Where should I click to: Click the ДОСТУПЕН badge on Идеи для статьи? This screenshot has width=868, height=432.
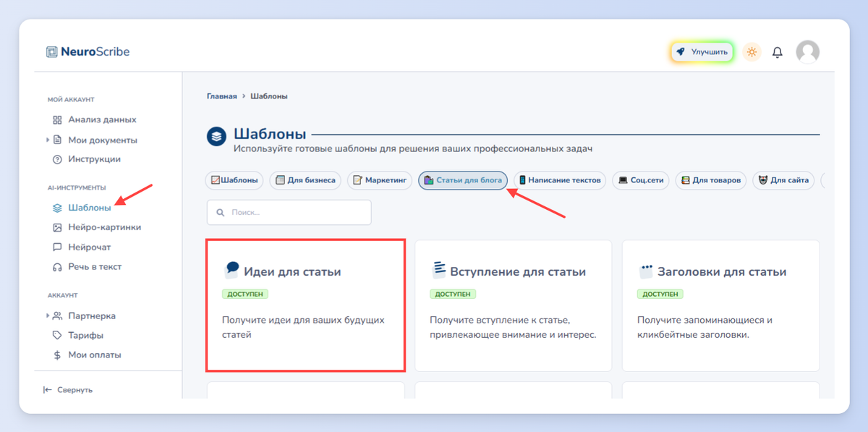(x=245, y=295)
